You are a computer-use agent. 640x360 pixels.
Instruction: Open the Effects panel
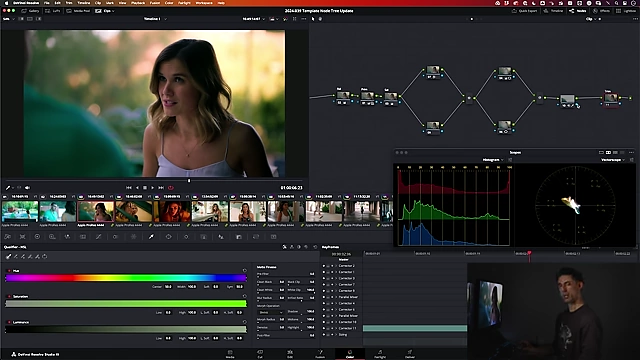[x=602, y=11]
